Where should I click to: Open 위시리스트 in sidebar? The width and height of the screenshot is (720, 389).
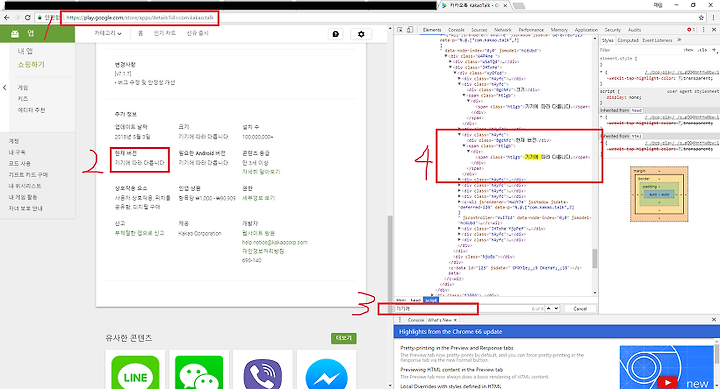(25, 186)
